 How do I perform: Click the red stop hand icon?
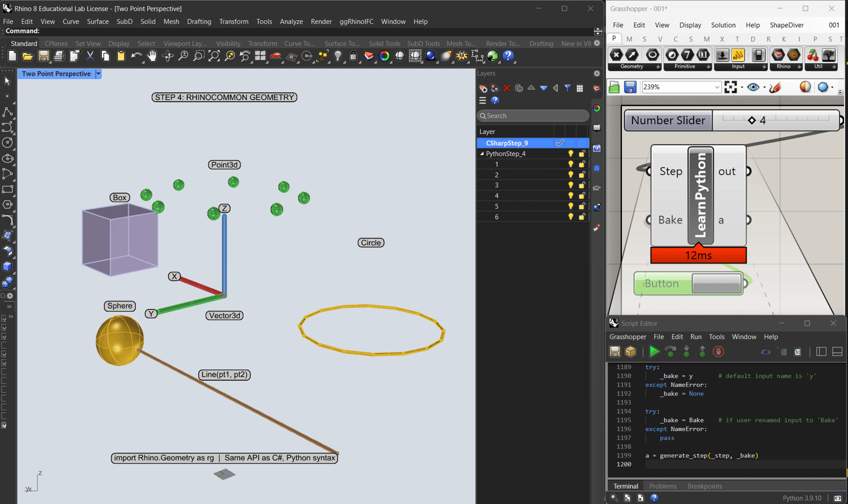[718, 352]
